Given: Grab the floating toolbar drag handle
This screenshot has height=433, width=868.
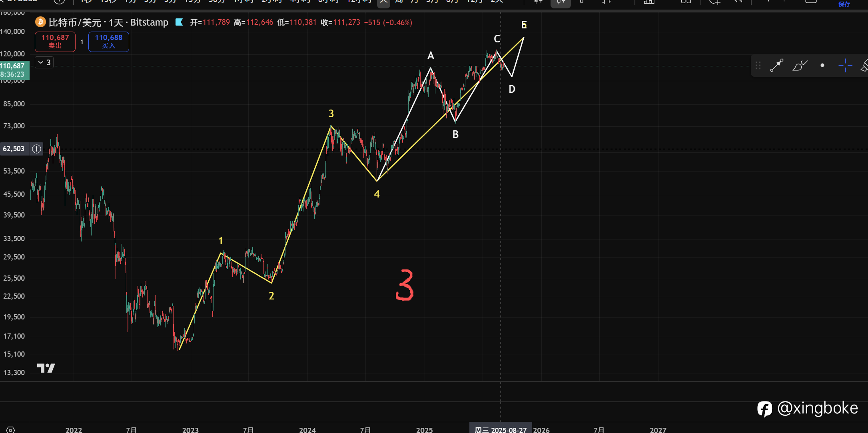Looking at the screenshot, I should (758, 65).
